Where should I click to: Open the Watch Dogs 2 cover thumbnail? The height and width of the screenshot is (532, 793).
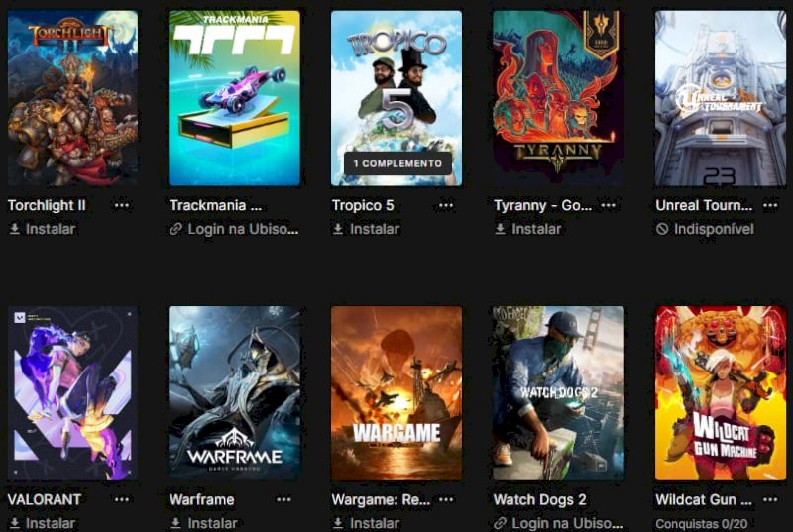[x=558, y=393]
